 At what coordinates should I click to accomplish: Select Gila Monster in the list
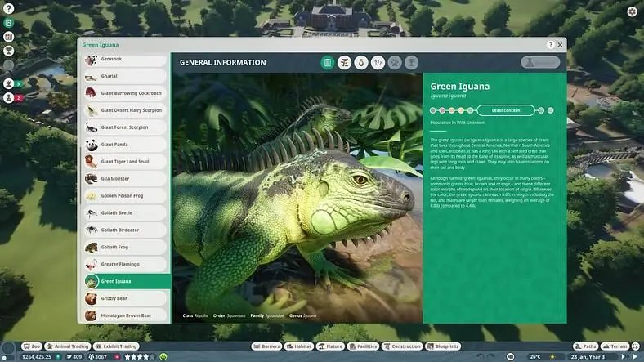click(x=125, y=179)
